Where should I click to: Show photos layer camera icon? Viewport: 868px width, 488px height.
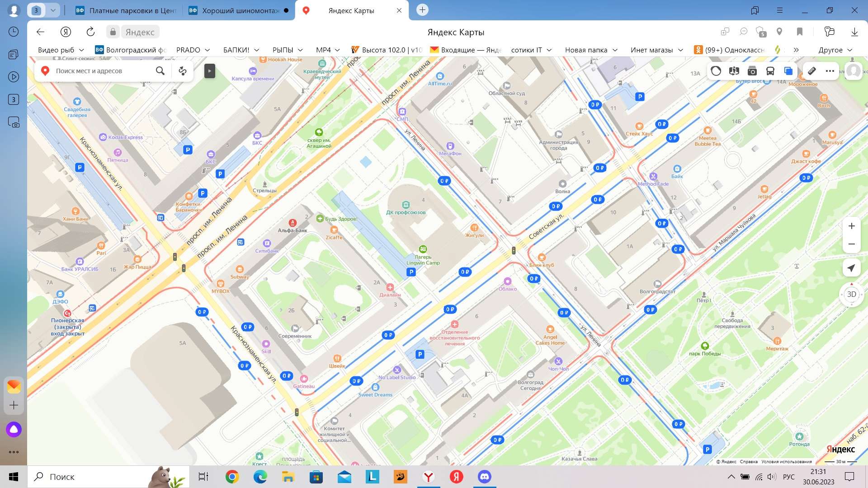(752, 71)
